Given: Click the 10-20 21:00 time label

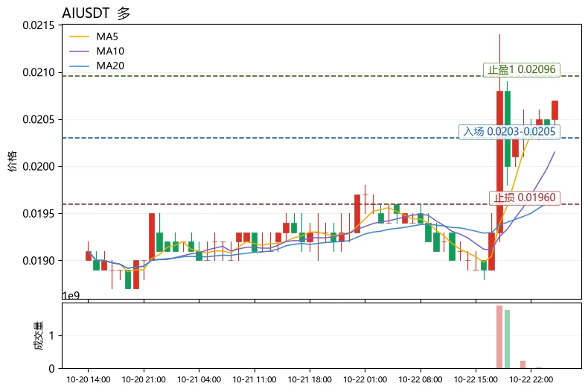Looking at the screenshot, I should [144, 379].
